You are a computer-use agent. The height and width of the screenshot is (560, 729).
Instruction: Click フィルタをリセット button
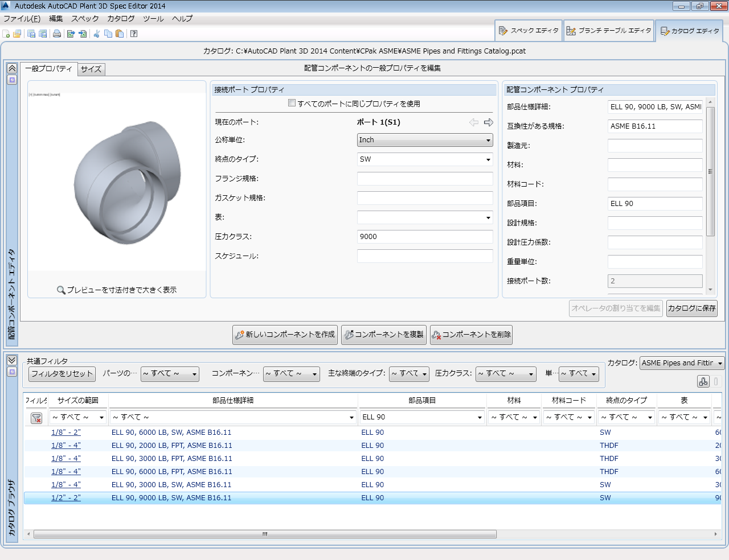tap(62, 374)
